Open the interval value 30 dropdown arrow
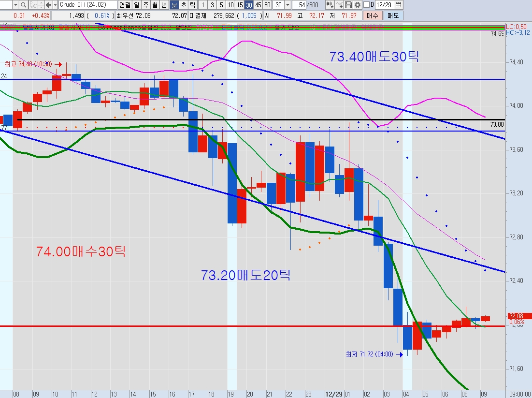This screenshot has width=532, height=398. pos(288,5)
